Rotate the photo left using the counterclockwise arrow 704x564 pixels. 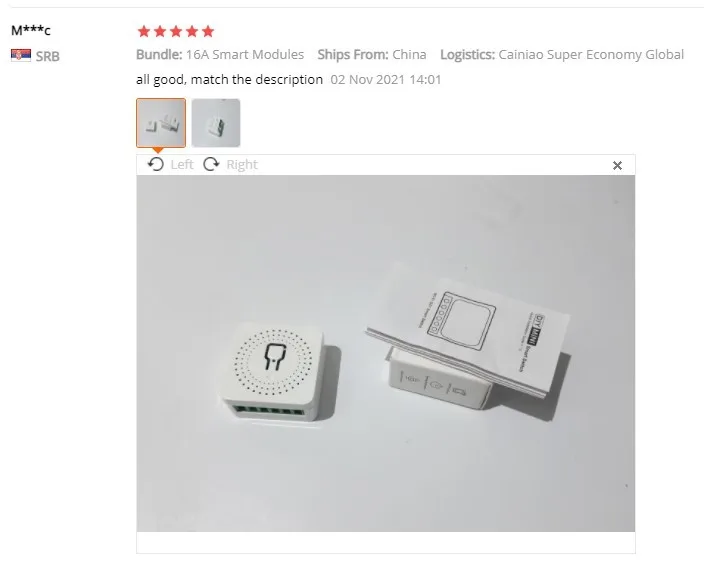156,164
